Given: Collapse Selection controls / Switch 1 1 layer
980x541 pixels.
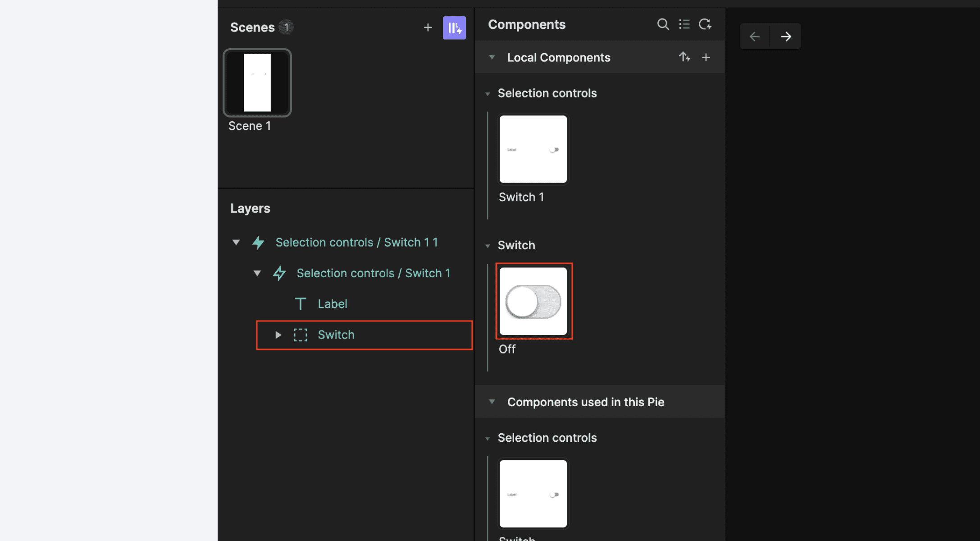Looking at the screenshot, I should tap(236, 243).
